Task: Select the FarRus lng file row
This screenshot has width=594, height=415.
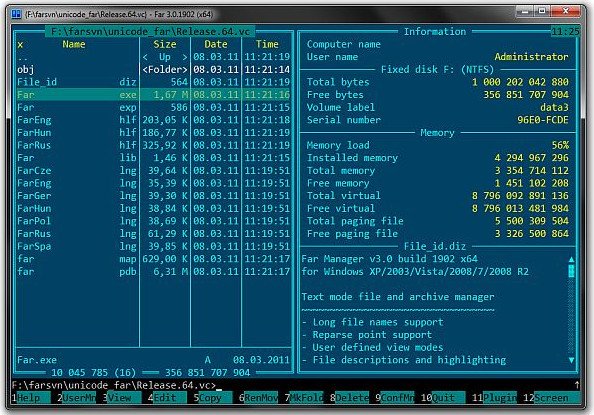Action: (x=153, y=233)
